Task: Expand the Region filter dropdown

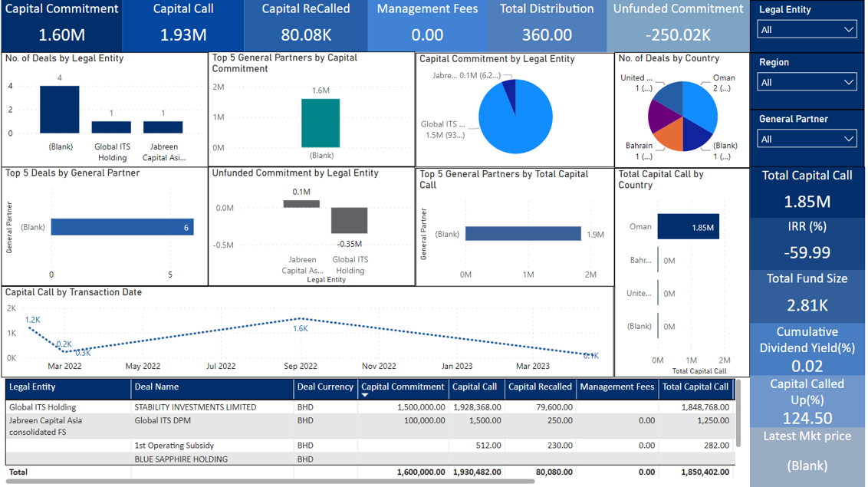Action: [807, 82]
